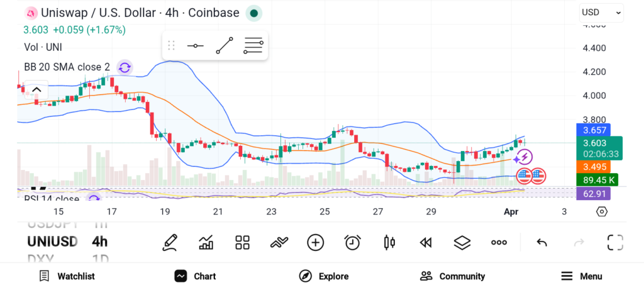Expand more tools via the three-dots button

coord(499,242)
